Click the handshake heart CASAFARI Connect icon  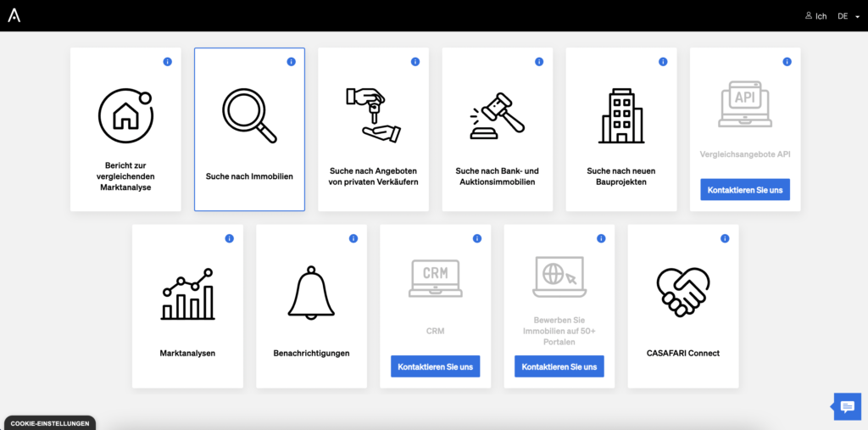[683, 293]
